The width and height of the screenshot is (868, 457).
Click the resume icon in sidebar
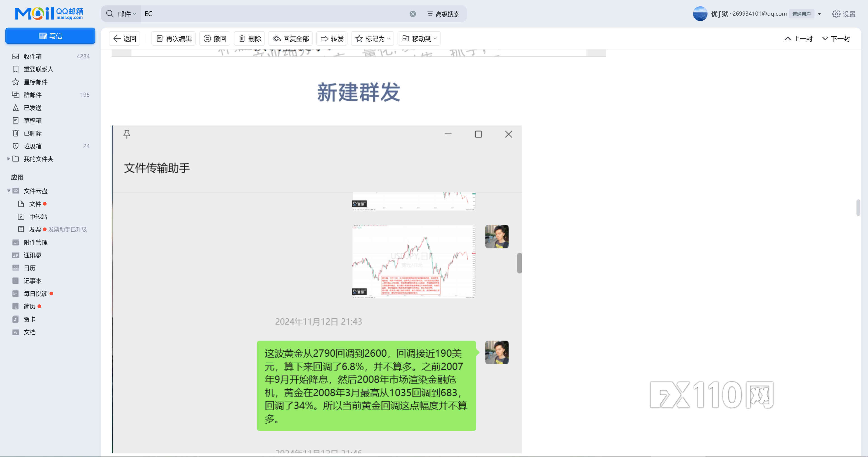point(16,306)
